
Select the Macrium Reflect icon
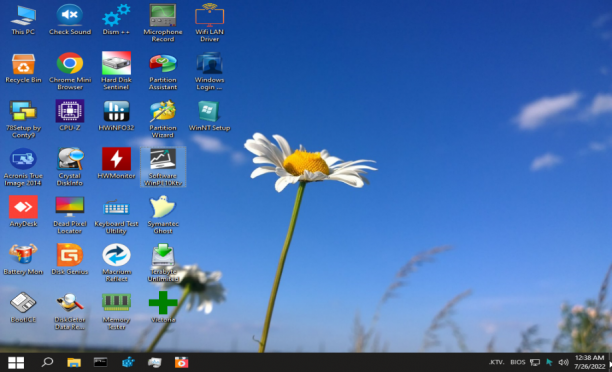(x=116, y=262)
